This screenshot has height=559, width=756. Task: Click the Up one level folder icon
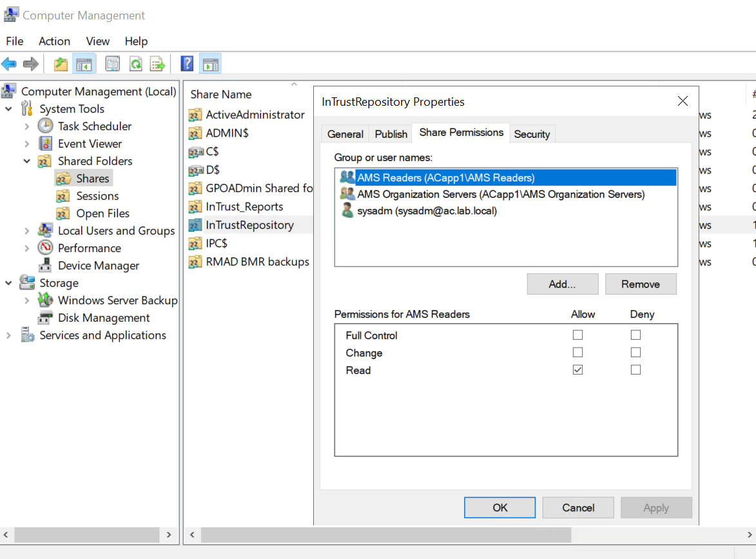click(61, 64)
